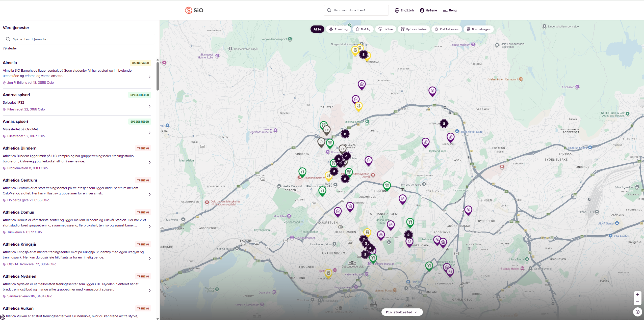Viewport: 644px width, 320px height.
Task: Zoom in the map with plus icon
Action: coord(637,295)
